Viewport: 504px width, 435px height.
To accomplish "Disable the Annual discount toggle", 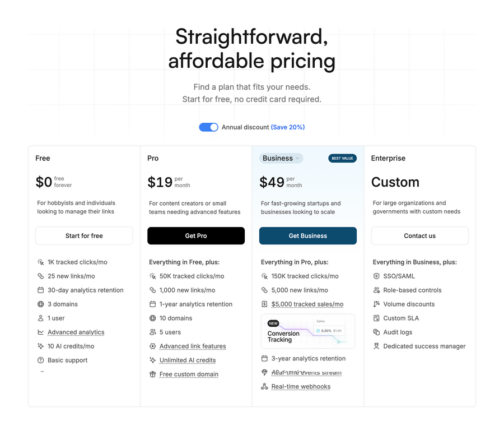I will (x=208, y=127).
